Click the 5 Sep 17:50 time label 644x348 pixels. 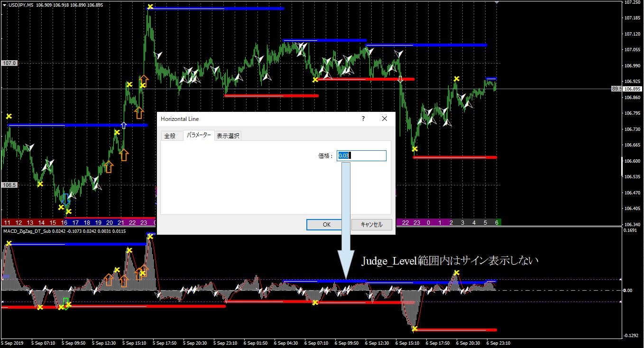pyautogui.click(x=164, y=343)
